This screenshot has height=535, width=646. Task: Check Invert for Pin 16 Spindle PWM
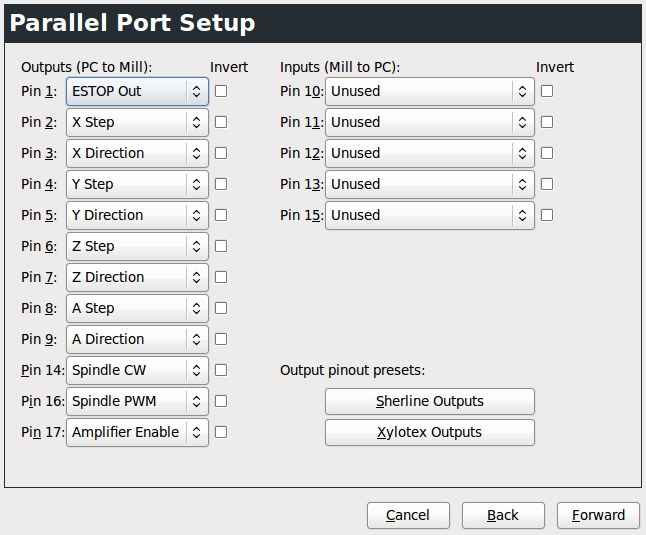tap(221, 401)
